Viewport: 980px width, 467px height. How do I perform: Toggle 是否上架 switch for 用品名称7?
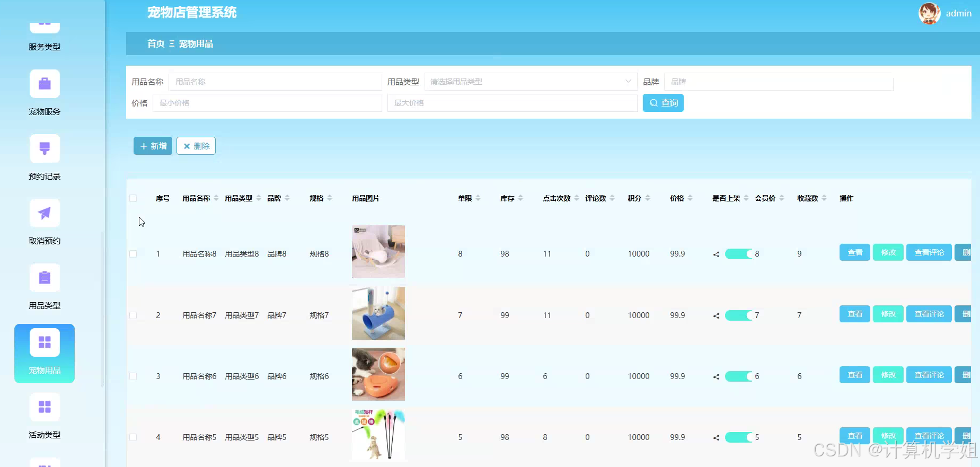tap(739, 315)
